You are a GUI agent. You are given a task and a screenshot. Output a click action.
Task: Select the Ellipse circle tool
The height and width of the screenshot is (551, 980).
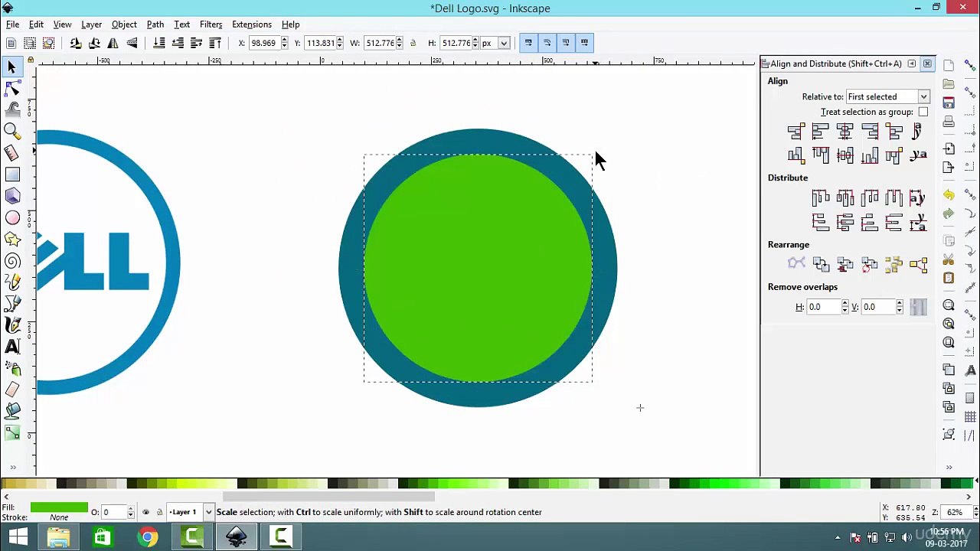click(x=11, y=218)
